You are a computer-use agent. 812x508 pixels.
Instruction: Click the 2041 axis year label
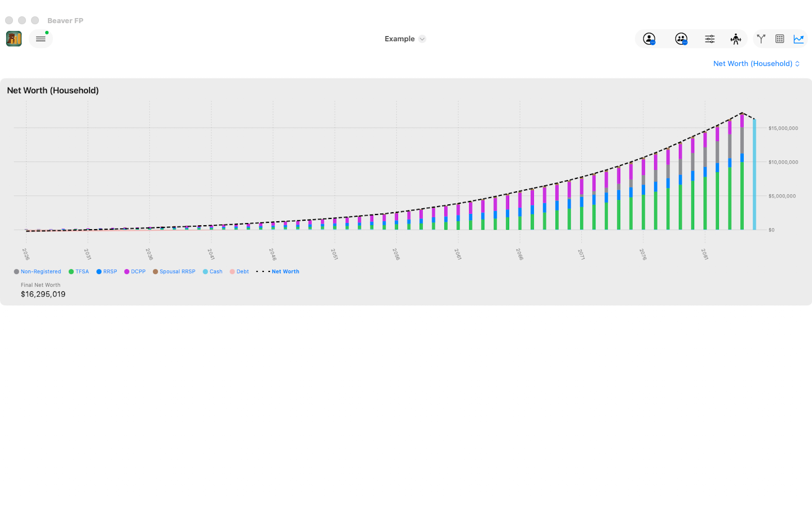tap(211, 255)
